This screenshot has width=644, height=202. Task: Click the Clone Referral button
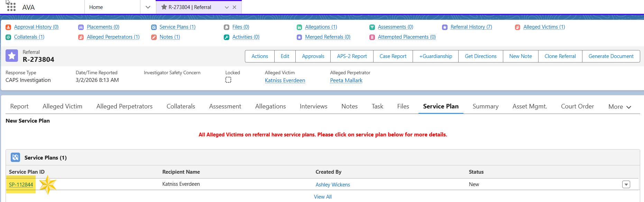coord(560,56)
